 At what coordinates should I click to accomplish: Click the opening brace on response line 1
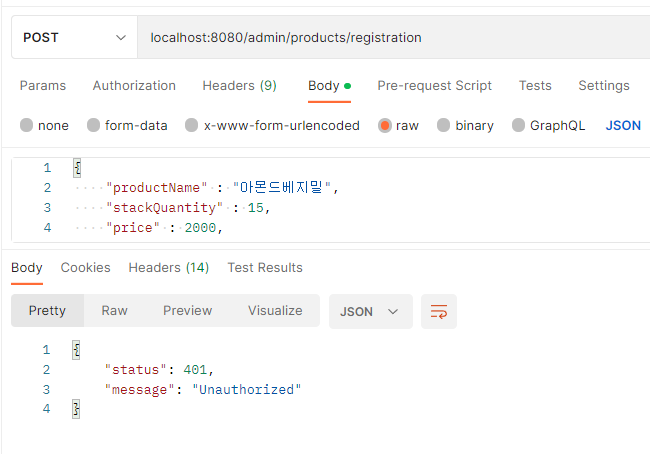click(x=76, y=350)
